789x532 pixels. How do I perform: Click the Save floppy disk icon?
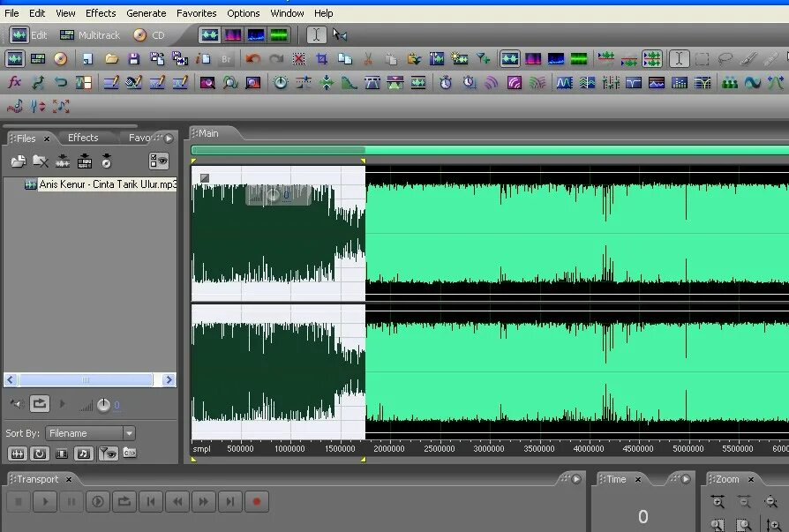(134, 59)
